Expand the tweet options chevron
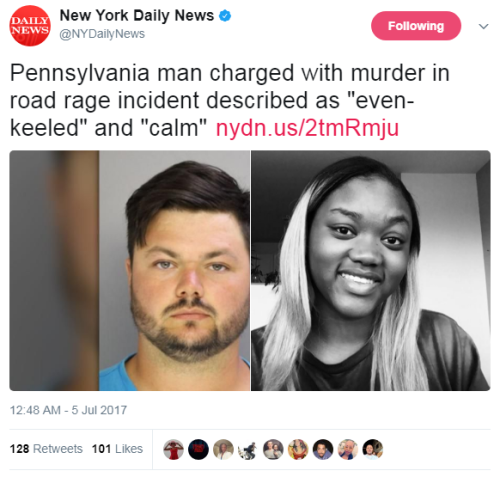This screenshot has width=500, height=477. (x=483, y=26)
